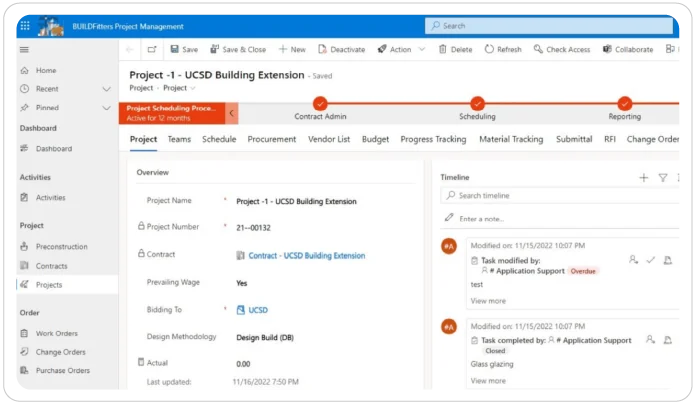
Task: Expand the Recent chevron
Action: tap(107, 89)
